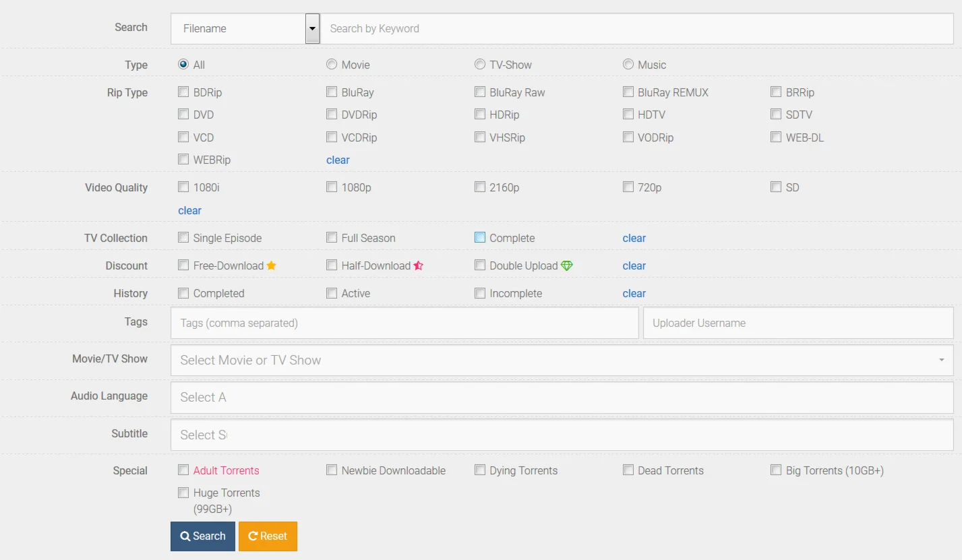
Task: Focus the Search by Keyword field
Action: coord(636,28)
